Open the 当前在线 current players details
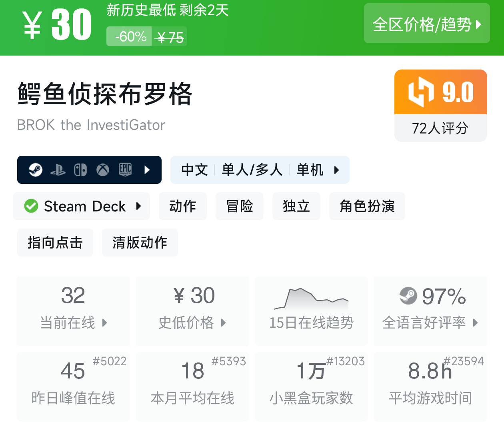This screenshot has height=424, width=504. [74, 311]
